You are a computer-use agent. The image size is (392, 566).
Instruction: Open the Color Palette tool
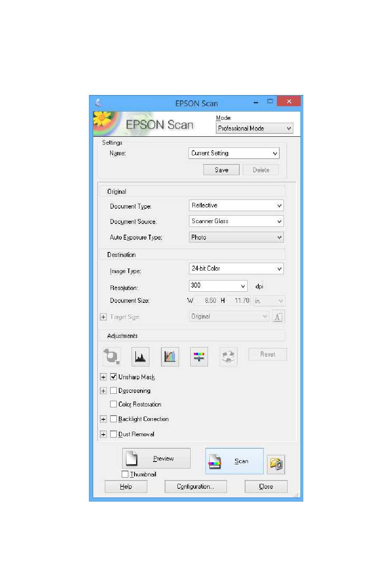228,357
